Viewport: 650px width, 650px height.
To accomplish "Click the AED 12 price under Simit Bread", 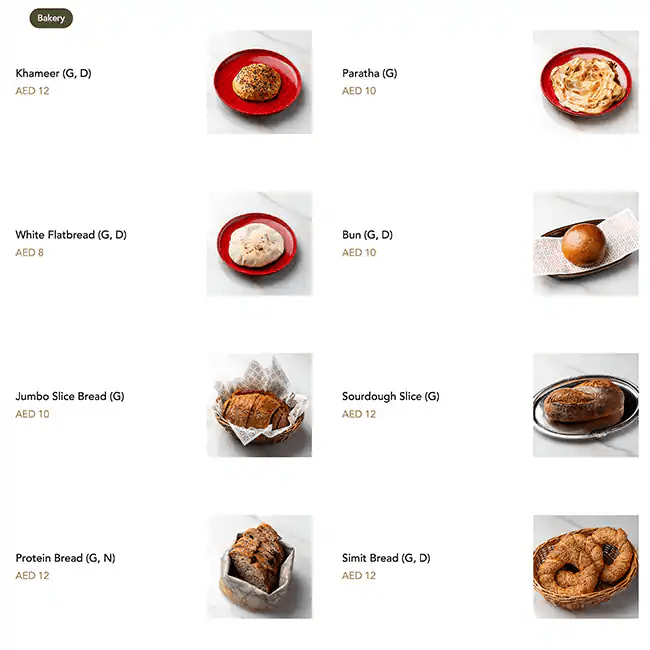I will pyautogui.click(x=359, y=576).
